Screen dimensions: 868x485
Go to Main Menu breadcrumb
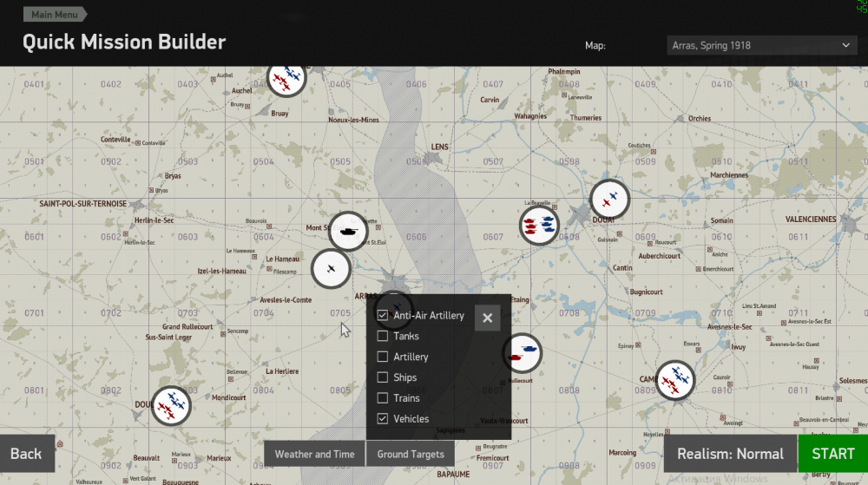55,15
